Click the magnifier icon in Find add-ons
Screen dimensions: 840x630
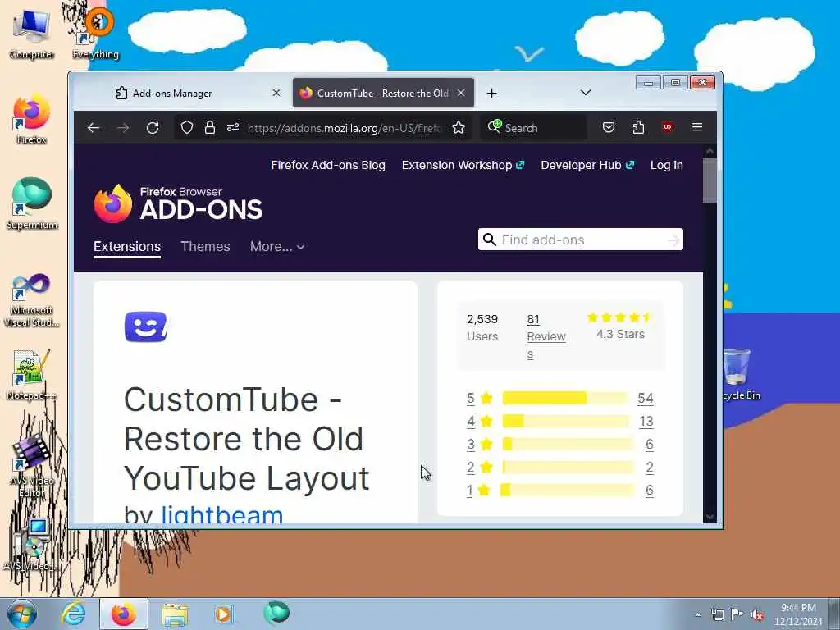coord(489,240)
